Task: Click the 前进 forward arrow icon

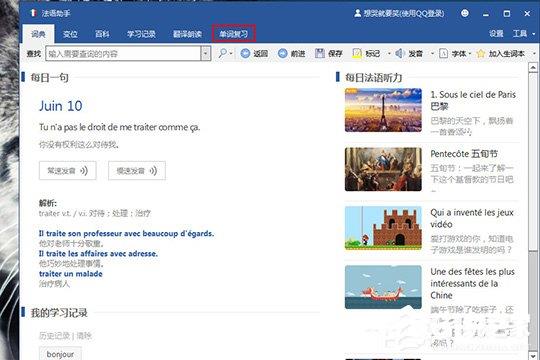Action: (x=282, y=53)
